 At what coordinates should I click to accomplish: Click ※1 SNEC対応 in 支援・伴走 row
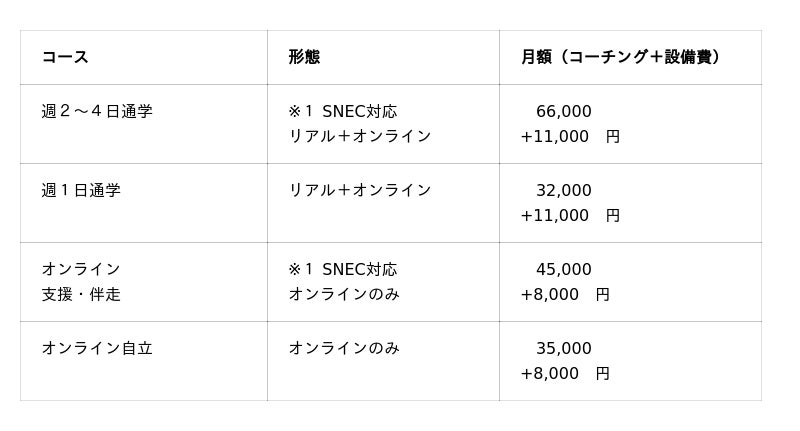(x=343, y=269)
